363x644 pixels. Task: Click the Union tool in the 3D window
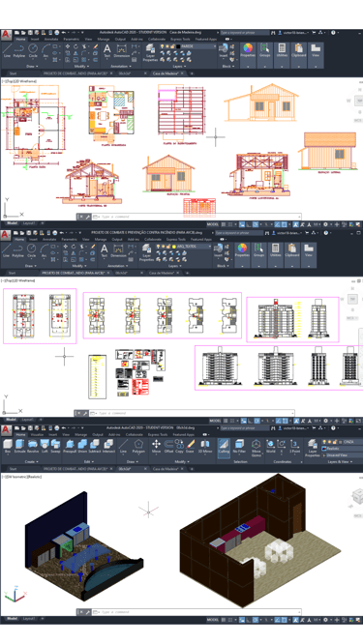click(x=82, y=446)
